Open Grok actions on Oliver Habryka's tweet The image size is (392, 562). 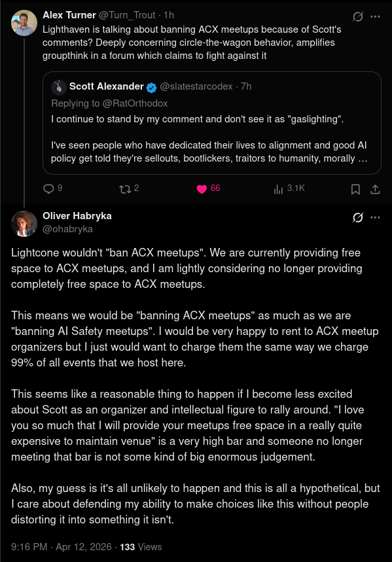point(357,217)
